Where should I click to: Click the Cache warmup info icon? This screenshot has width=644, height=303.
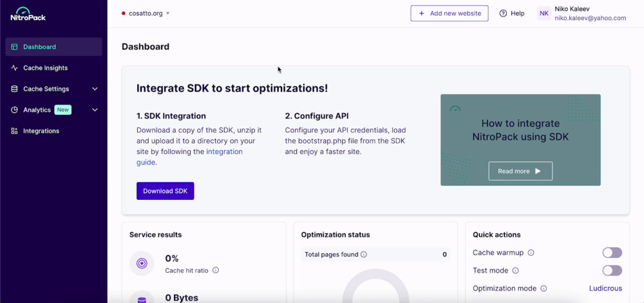(x=531, y=253)
